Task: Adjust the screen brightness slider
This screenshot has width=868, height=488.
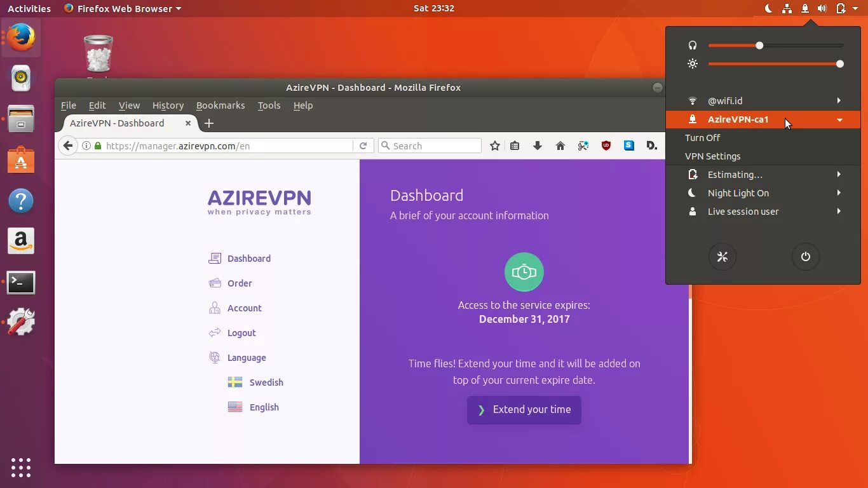Action: [776, 64]
